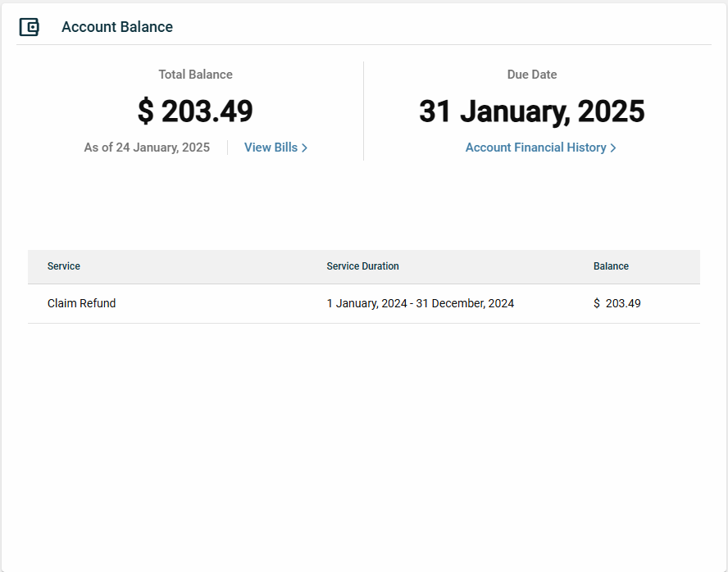Screen dimensions: 728x572
Task: Click the Due Date 31 January, 2025
Action: [531, 111]
